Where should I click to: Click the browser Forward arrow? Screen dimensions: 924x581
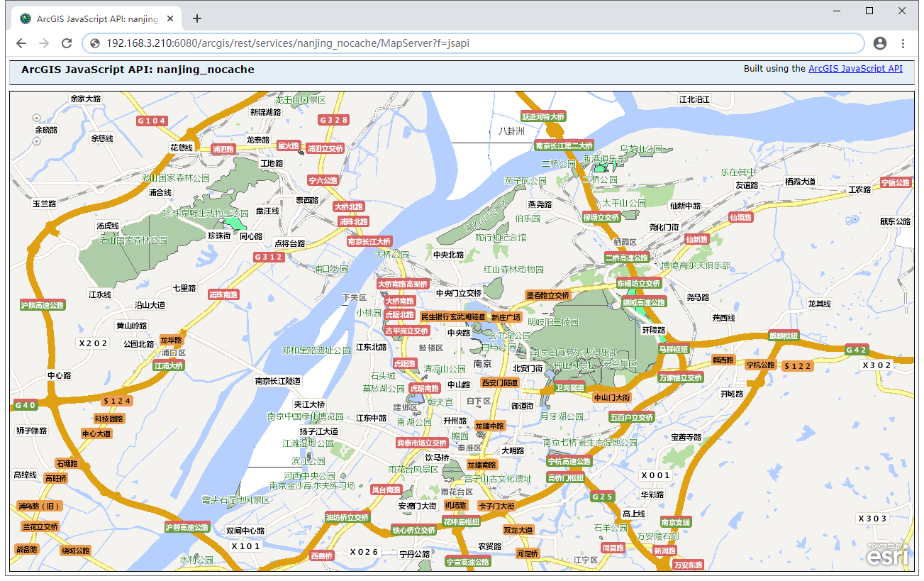point(44,43)
